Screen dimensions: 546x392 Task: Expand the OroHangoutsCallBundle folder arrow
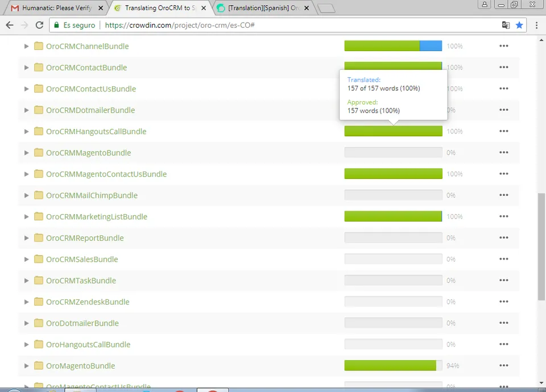(26, 344)
